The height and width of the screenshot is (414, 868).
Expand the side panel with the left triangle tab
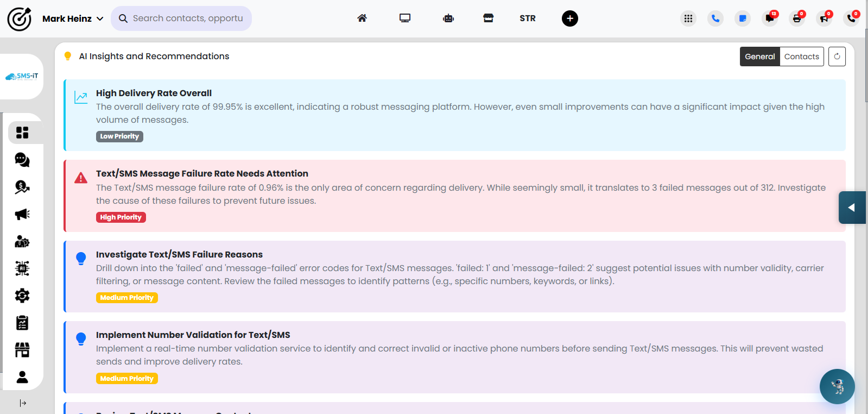[x=852, y=208]
